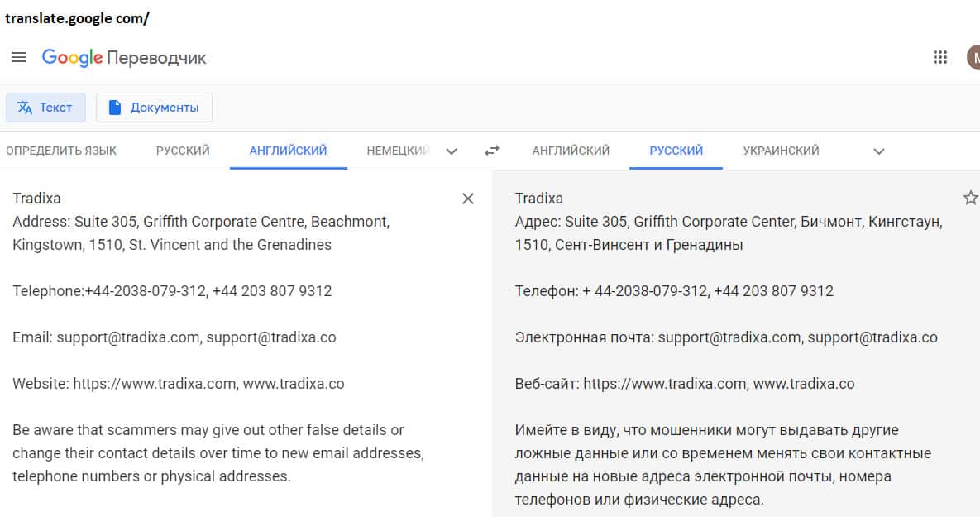Expand the source language list
The width and height of the screenshot is (980, 517).
(x=452, y=151)
